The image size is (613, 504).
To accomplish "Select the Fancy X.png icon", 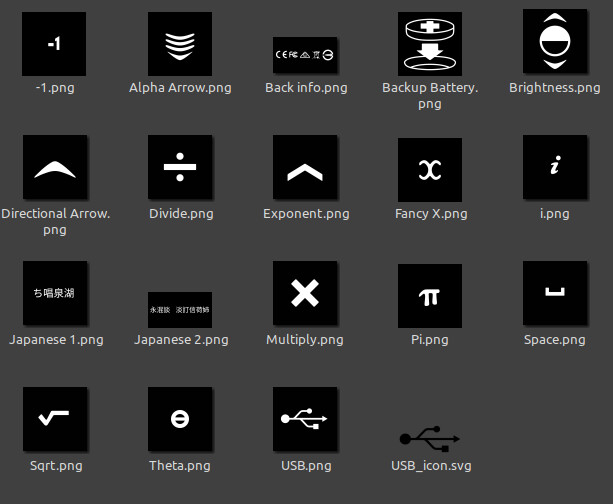I will point(430,169).
